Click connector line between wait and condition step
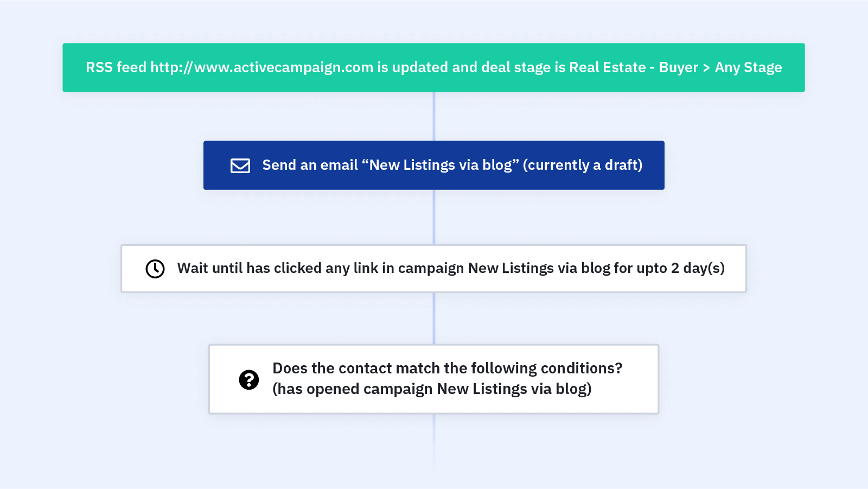The width and height of the screenshot is (868, 489). (433, 318)
